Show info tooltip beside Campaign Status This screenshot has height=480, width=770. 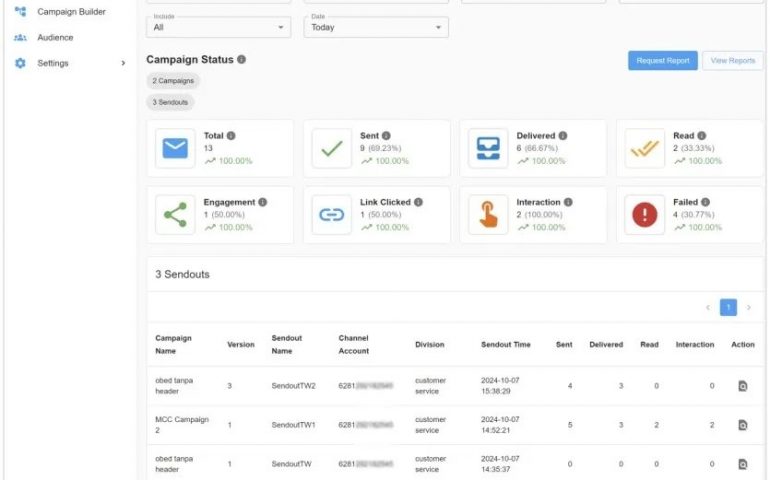click(x=242, y=60)
